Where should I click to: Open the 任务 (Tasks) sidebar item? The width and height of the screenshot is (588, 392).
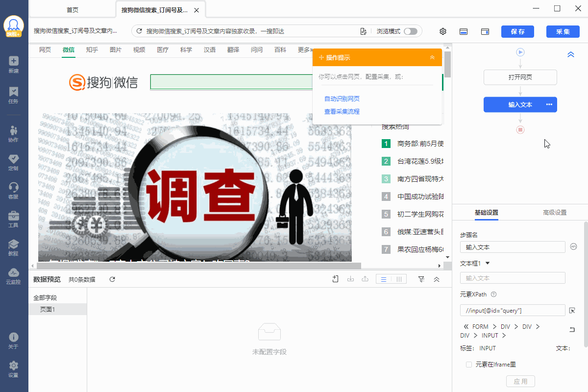click(x=14, y=95)
